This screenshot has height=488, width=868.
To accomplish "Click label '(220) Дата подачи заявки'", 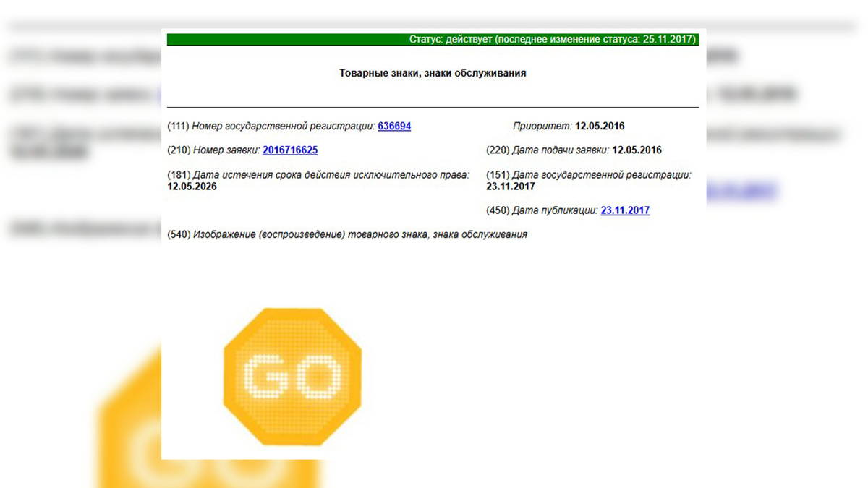I will [548, 150].
